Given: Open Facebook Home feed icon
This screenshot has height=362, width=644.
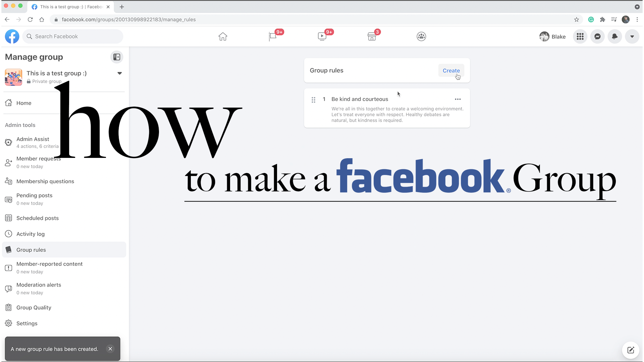Looking at the screenshot, I should pos(223,37).
